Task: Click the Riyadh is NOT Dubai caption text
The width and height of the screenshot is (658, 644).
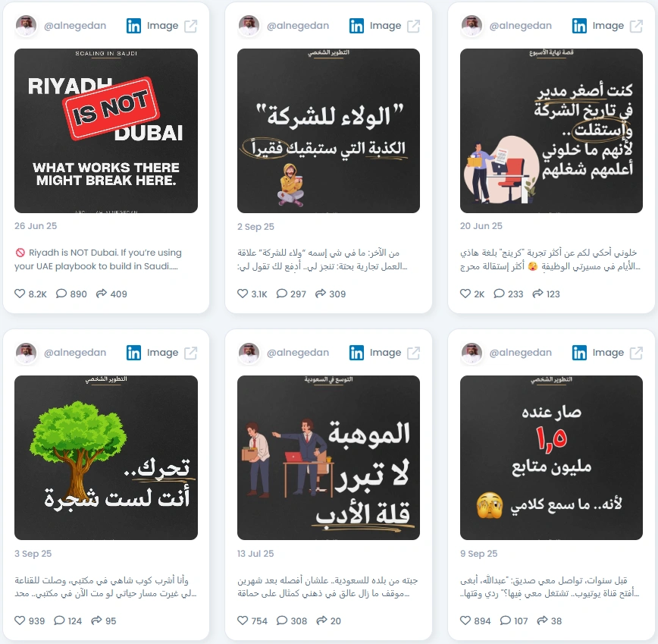Action: click(x=99, y=259)
